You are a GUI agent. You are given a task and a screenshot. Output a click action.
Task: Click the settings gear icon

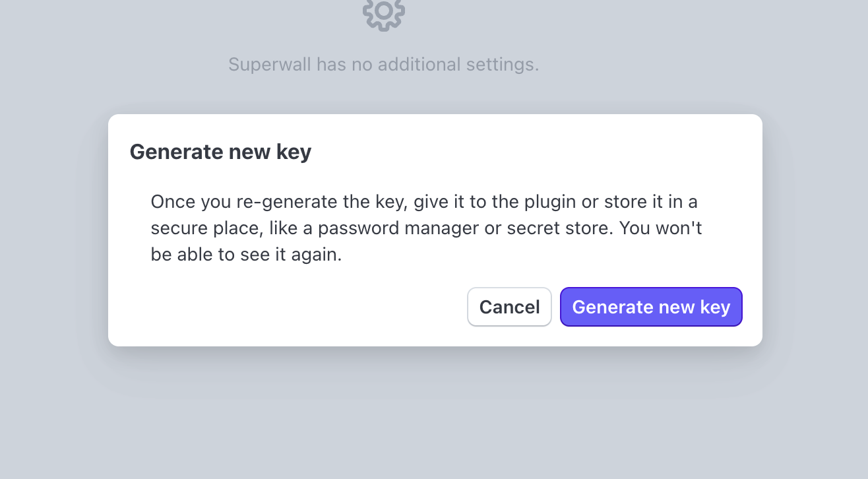coord(384,13)
